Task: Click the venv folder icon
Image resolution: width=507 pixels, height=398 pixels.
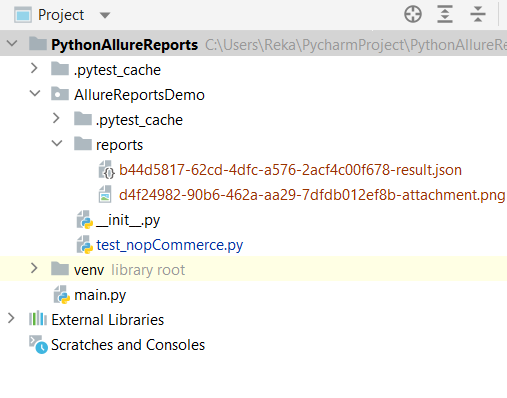Action: 60,269
